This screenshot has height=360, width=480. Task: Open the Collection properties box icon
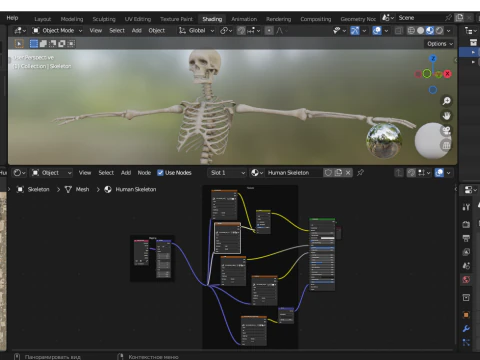(466, 297)
